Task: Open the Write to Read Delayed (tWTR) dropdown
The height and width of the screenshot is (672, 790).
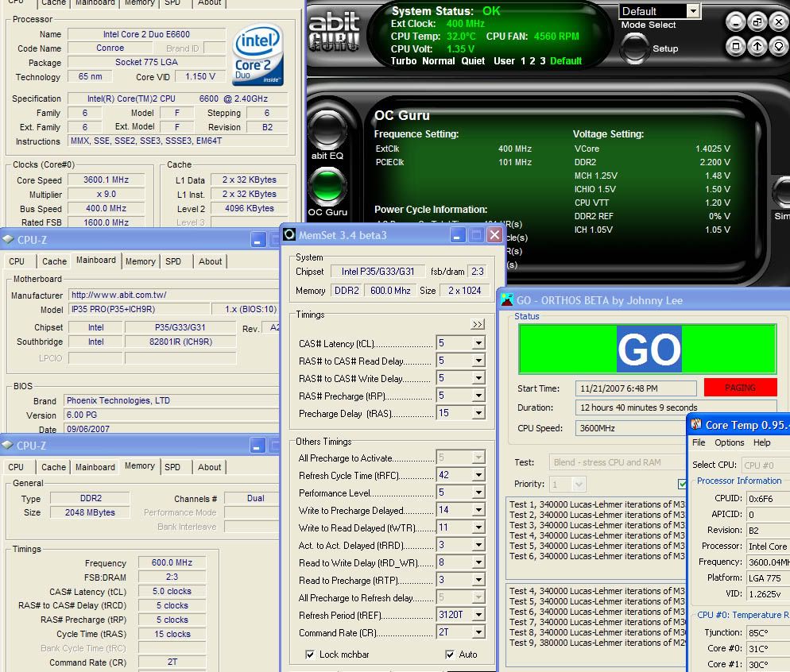Action: tap(478, 527)
